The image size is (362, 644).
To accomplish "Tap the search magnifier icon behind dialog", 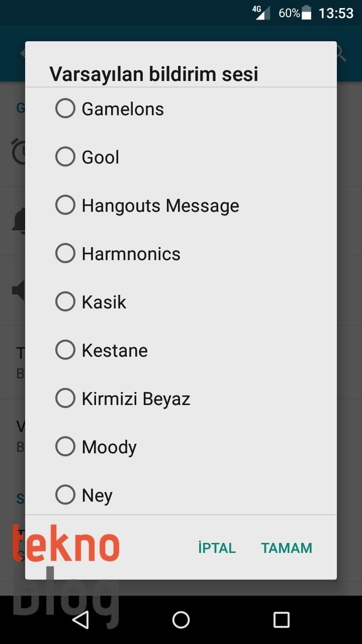I will point(342,53).
